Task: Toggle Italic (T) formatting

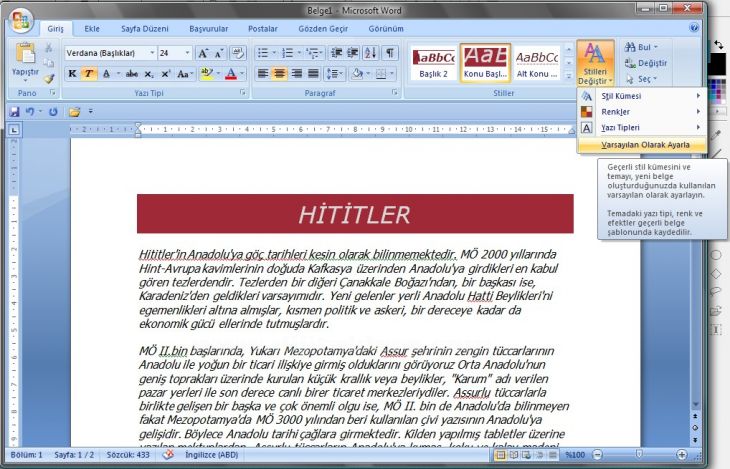Action: (x=88, y=74)
